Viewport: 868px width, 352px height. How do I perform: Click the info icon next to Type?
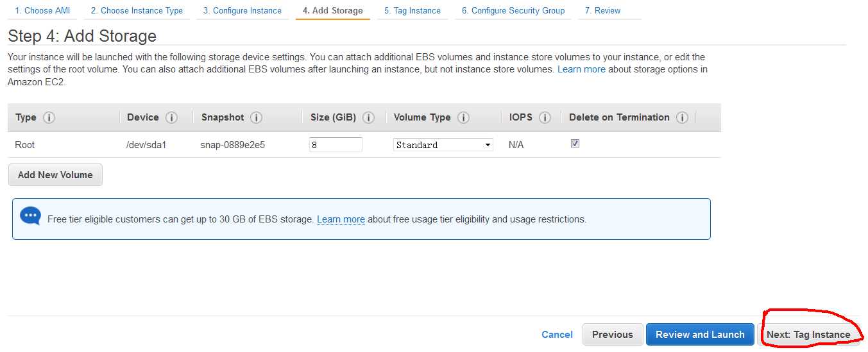point(49,117)
